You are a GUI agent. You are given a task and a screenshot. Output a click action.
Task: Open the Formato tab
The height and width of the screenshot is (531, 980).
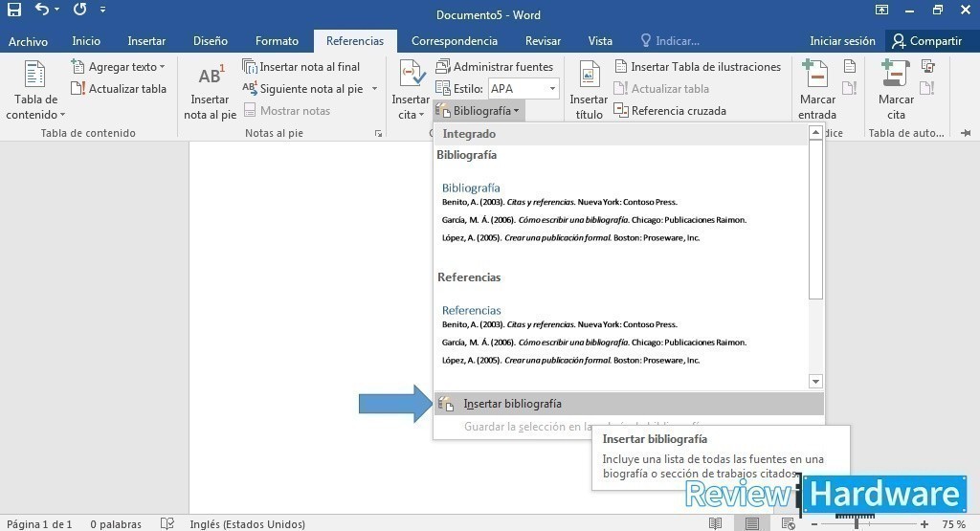277,41
